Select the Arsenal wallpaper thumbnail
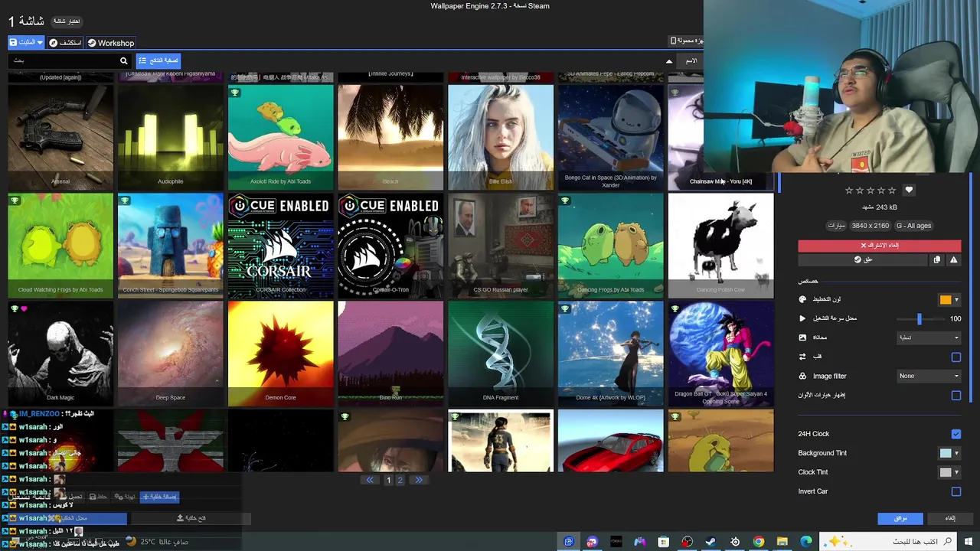 point(60,136)
